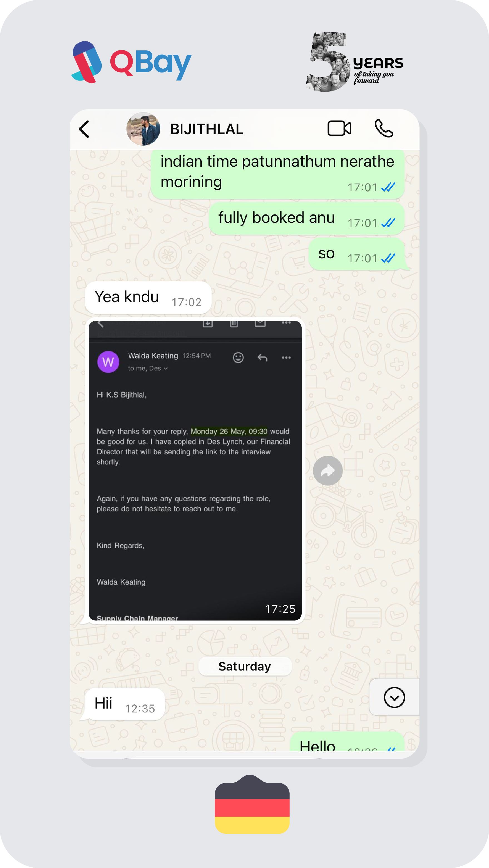Viewport: 489px width, 868px height.
Task: Click the 5 Years anniversary badge
Action: click(x=354, y=62)
